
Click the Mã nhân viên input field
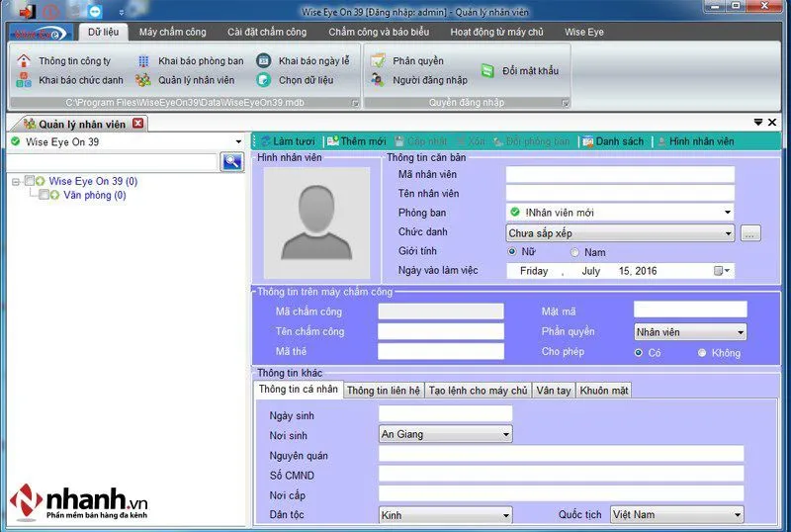620,174
